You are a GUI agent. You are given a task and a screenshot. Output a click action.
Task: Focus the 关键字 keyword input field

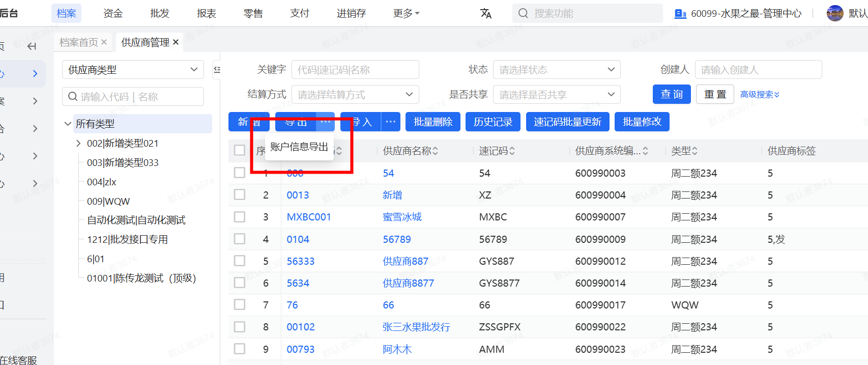click(355, 70)
